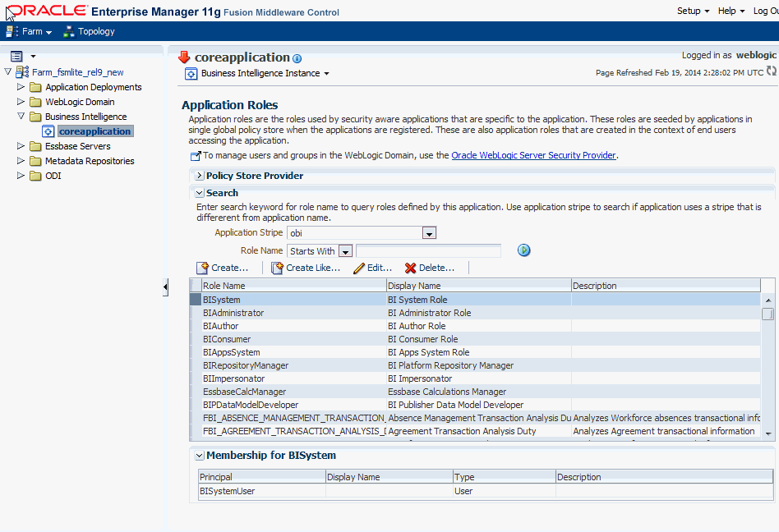Expand the Policy Store Provider section
This screenshot has height=532, width=779.
click(x=199, y=176)
